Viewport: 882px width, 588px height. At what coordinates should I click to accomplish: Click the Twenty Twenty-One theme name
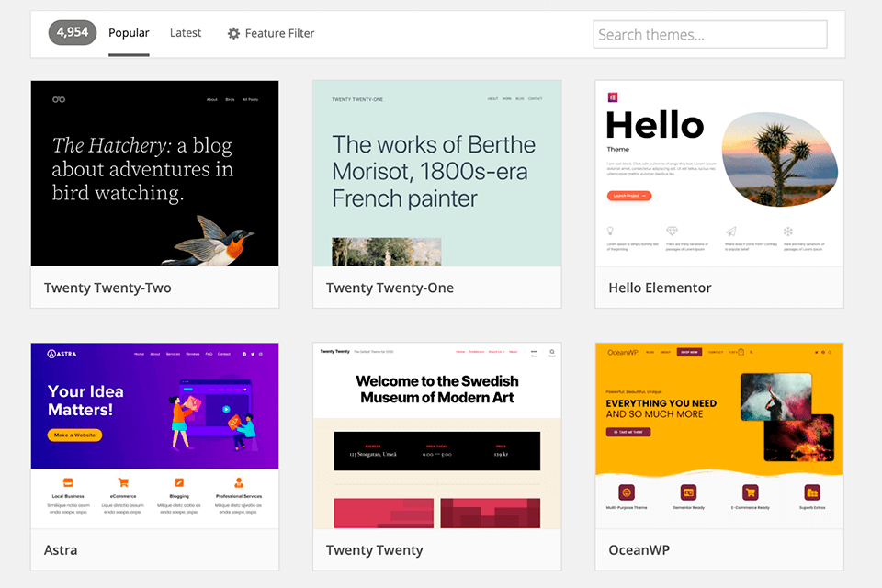(x=390, y=288)
